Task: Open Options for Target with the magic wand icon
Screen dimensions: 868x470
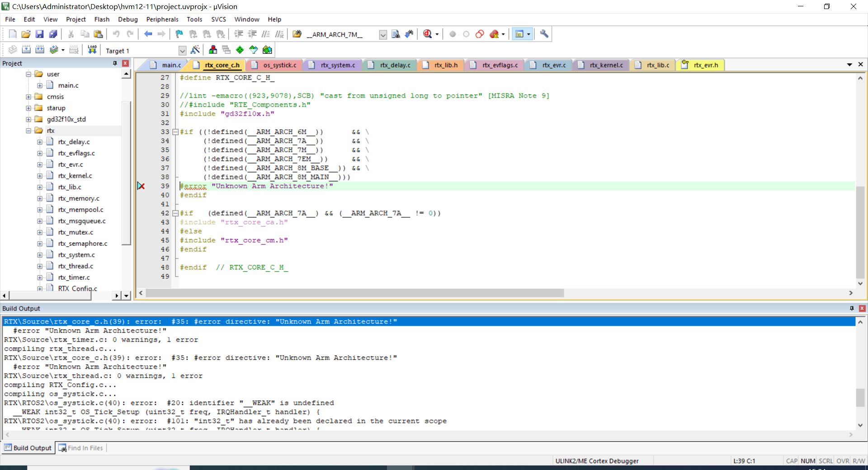Action: tap(195, 50)
